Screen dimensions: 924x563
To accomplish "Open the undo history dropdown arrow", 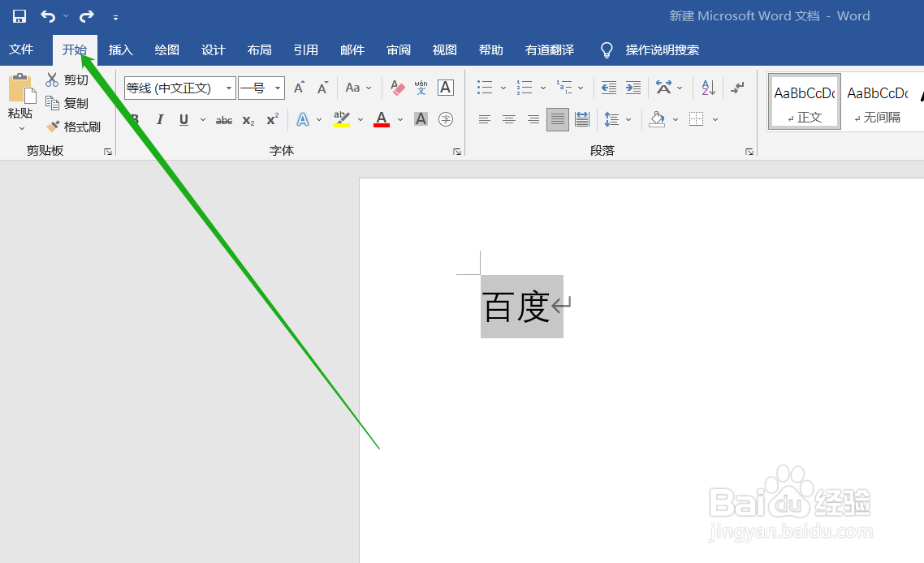I will tap(66, 16).
